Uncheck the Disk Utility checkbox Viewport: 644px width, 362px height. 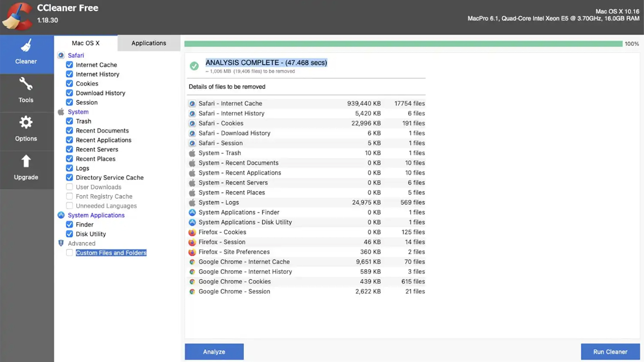pos(70,234)
